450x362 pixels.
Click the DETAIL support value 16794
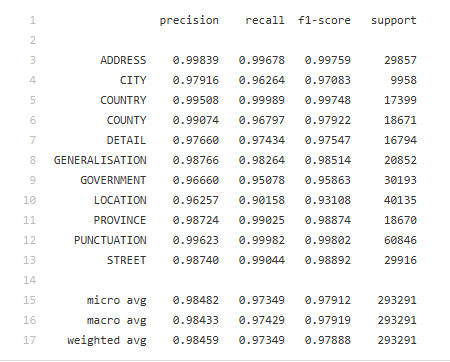point(400,140)
